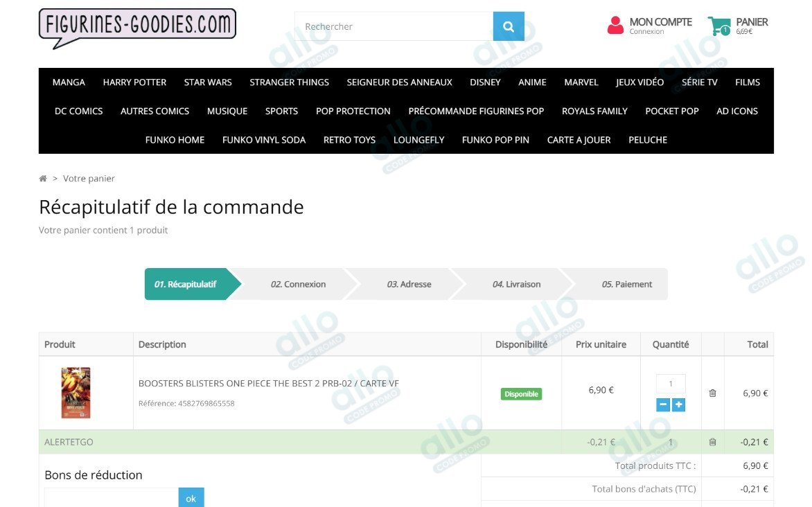812x507 pixels.
Task: Increase quantity with the plus button
Action: tap(678, 404)
